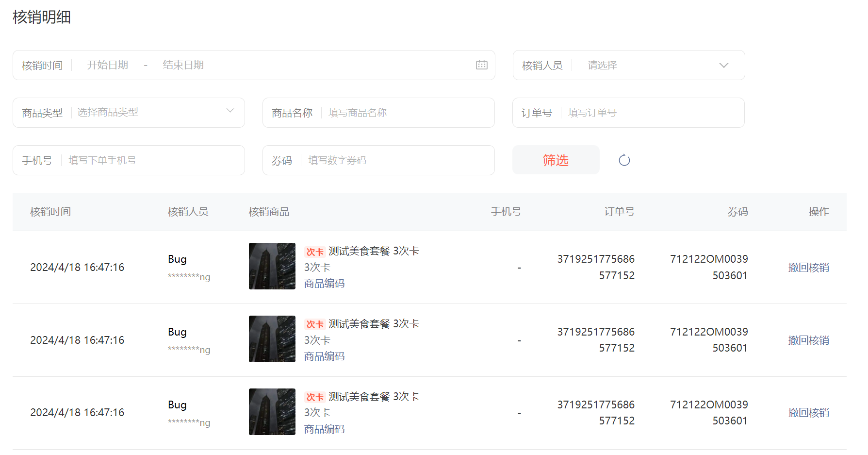Click the 次卡 tag in the first row
The image size is (868, 455).
pos(315,252)
